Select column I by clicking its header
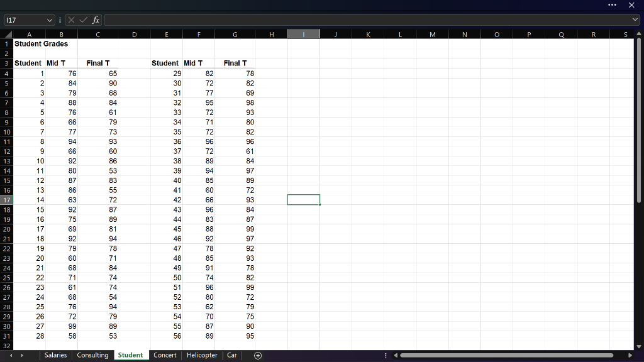Image resolution: width=644 pixels, height=362 pixels. pyautogui.click(x=303, y=34)
